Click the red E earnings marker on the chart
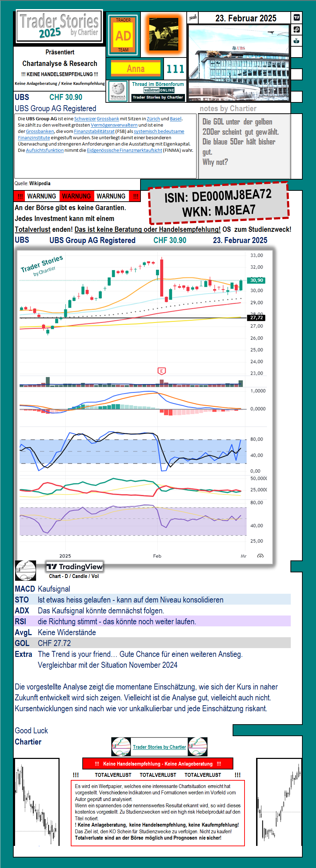Viewport: 316px width, 868px height. [162, 371]
